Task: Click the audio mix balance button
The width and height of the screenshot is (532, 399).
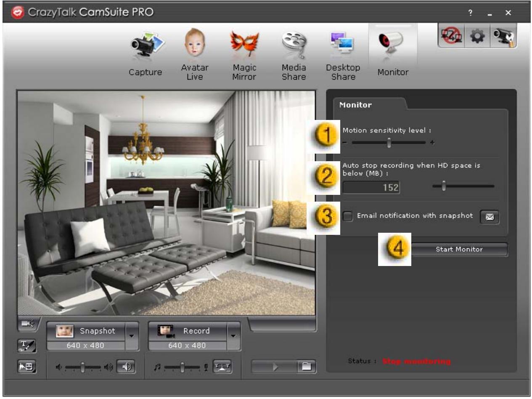Action: coord(222,367)
